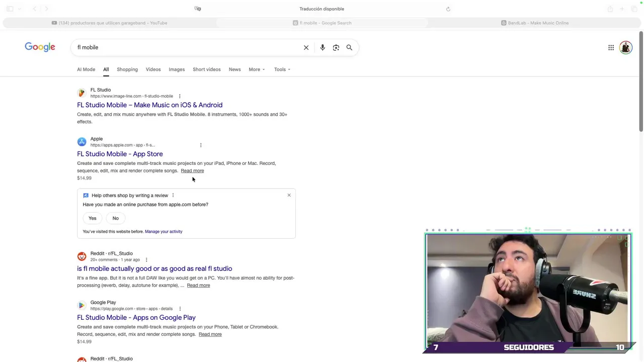This screenshot has width=644, height=362.
Task: Go back with Safari's back arrow
Action: pyautogui.click(x=34, y=9)
